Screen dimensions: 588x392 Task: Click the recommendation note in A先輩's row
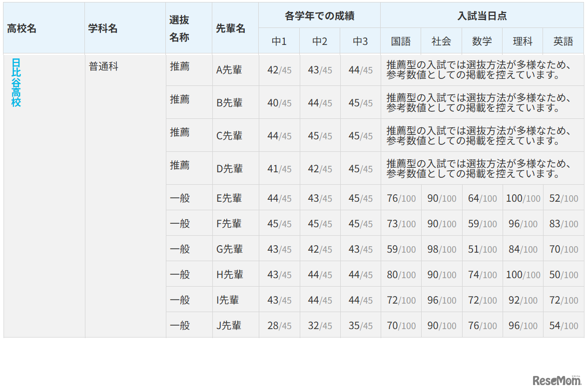coord(479,70)
